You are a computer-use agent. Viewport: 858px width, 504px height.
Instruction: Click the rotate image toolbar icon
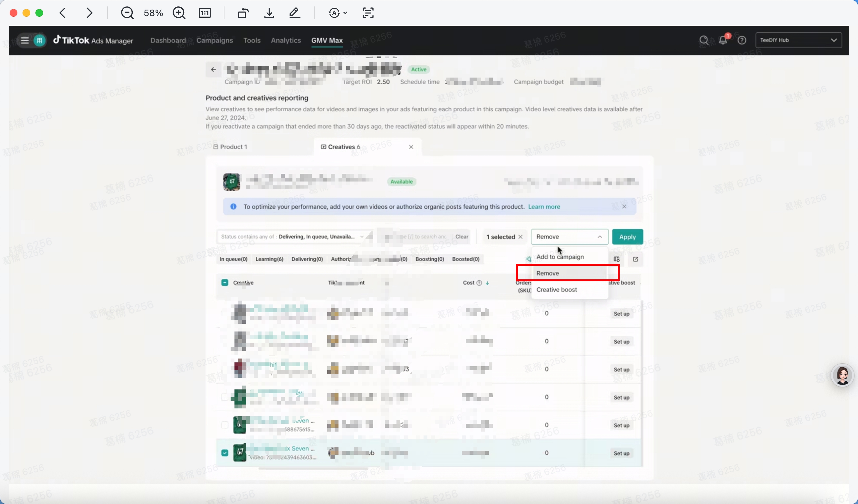243,13
